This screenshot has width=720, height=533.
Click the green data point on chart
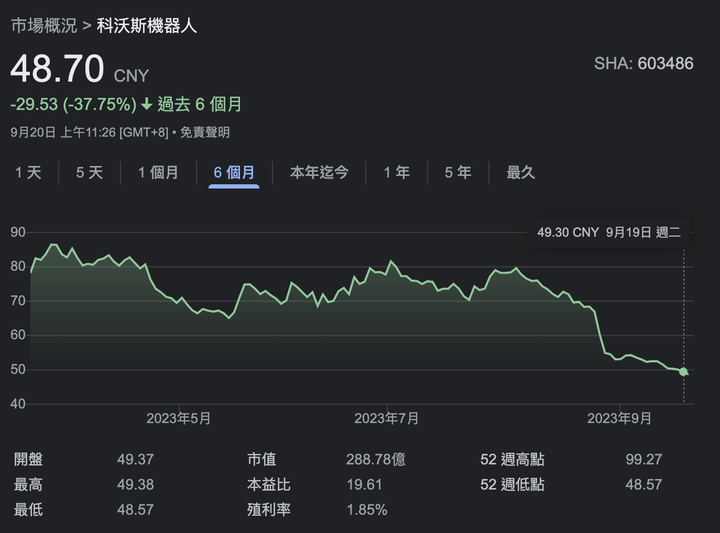(683, 371)
